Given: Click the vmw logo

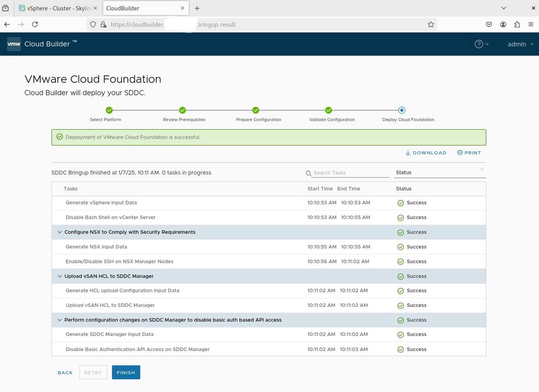Looking at the screenshot, I should (14, 44).
